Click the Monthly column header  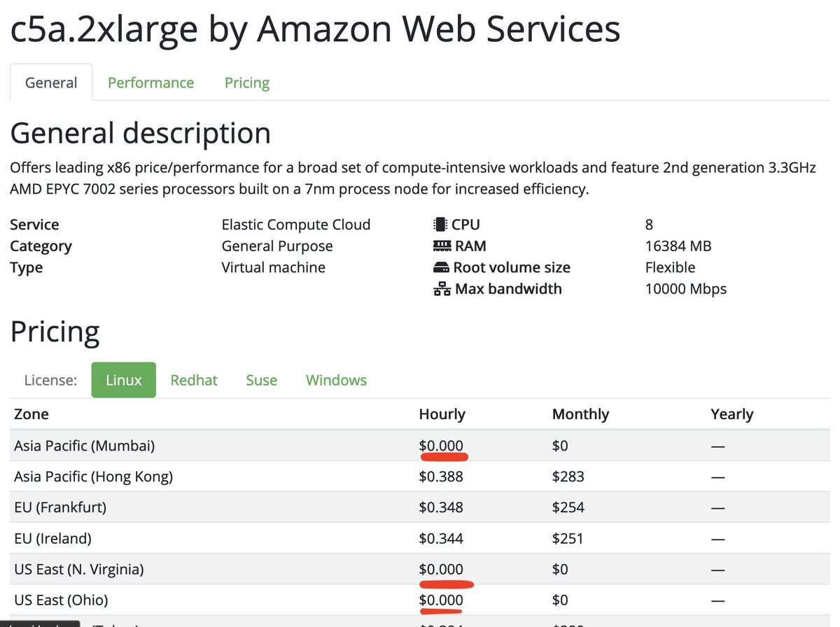(580, 414)
